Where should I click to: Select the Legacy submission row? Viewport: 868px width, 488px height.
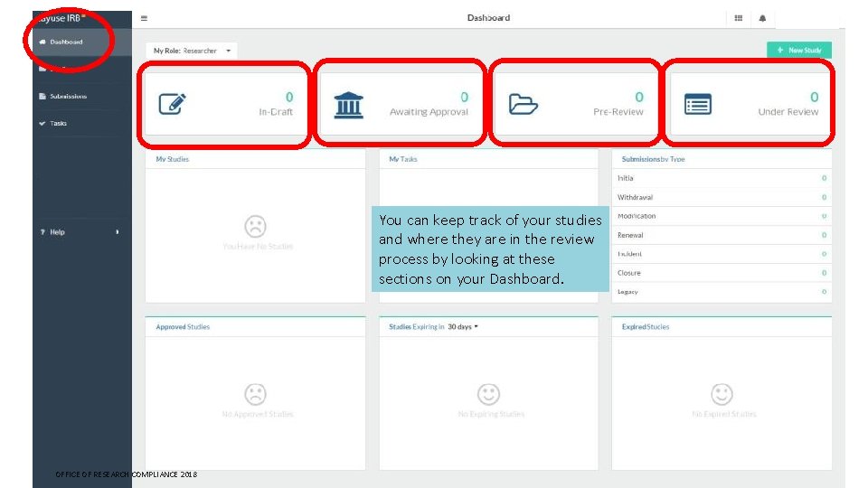[x=722, y=292]
